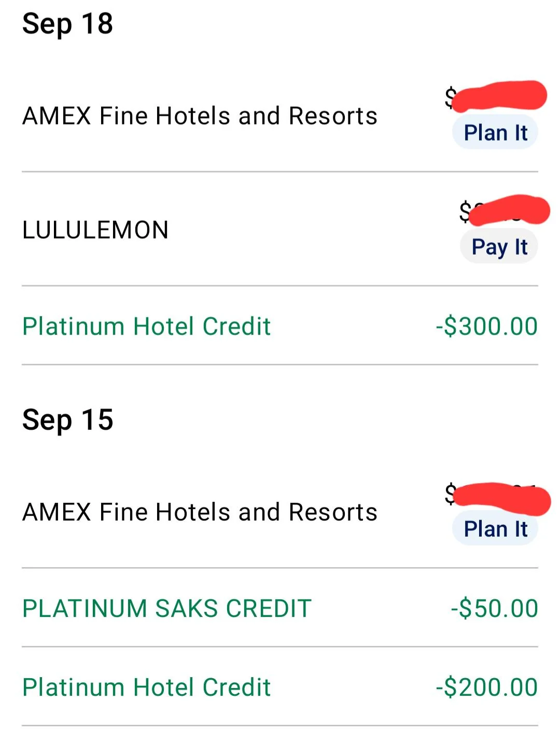This screenshot has width=560, height=729.
Task: Tap Plan It for Sep 15 AMEX charge
Action: click(495, 529)
